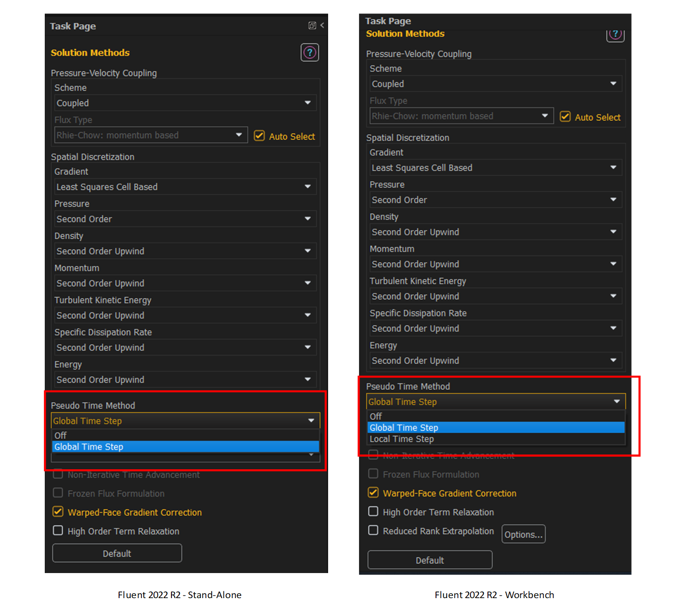Check Frozen Flux Formulation in Workbench panel
Screen dimensions: 675x616
(x=373, y=474)
